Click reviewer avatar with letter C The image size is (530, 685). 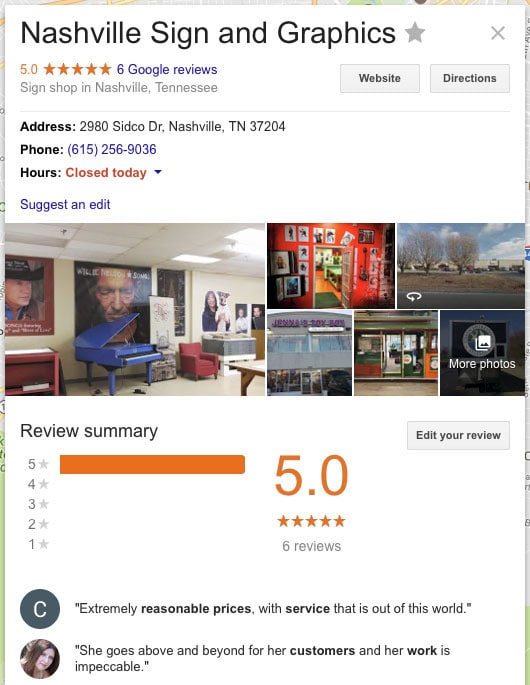[x=40, y=609]
